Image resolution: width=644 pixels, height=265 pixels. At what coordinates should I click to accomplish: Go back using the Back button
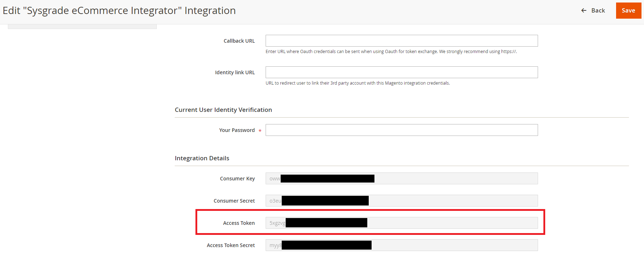593,10
